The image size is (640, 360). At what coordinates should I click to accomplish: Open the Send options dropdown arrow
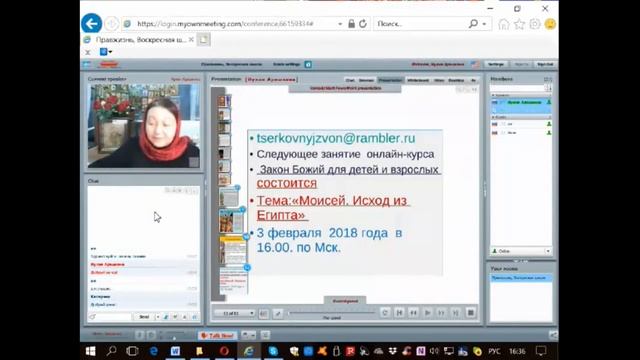[158, 317]
